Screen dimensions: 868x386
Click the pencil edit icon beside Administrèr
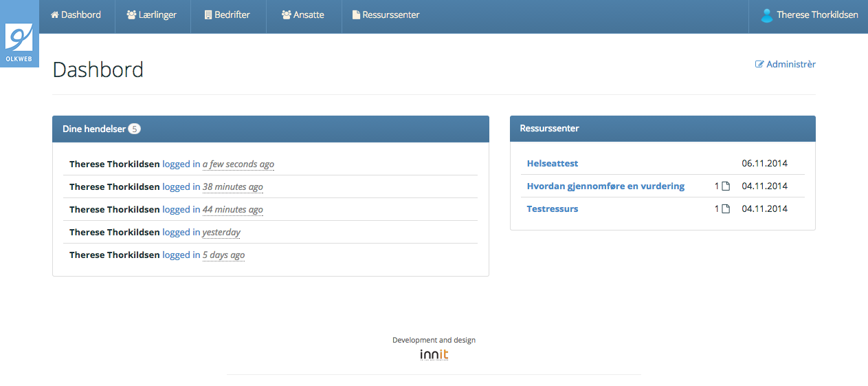click(759, 65)
